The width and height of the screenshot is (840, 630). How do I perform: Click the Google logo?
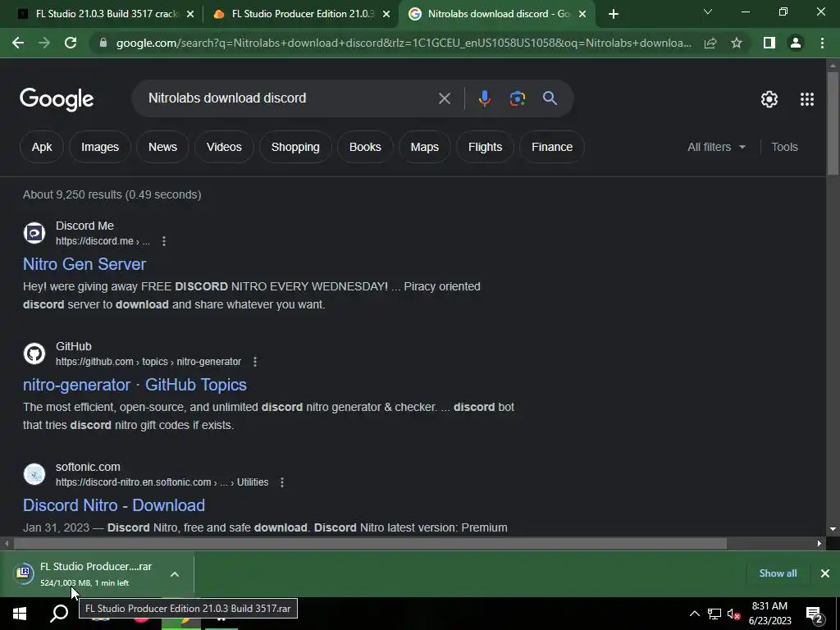click(x=57, y=99)
